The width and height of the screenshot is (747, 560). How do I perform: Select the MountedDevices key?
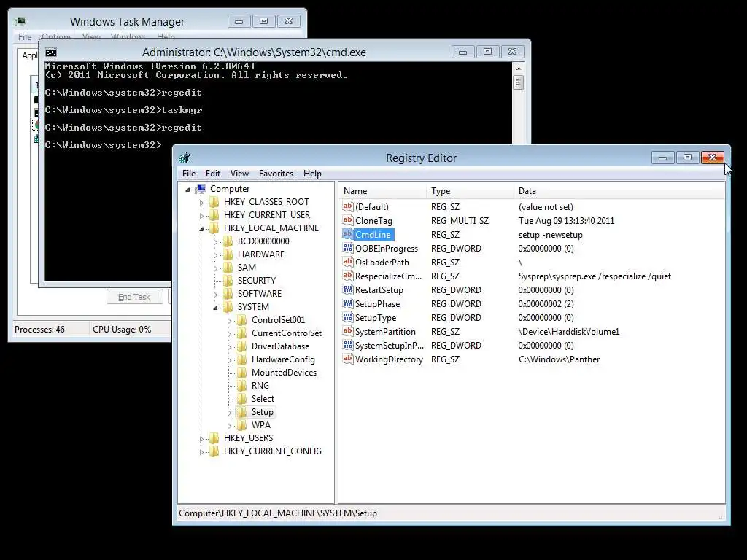tap(284, 373)
